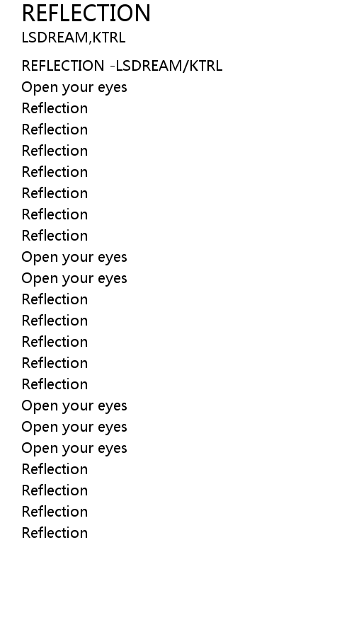Click the large REFLECTION song title
This screenshot has height=644, width=354.
click(x=86, y=13)
